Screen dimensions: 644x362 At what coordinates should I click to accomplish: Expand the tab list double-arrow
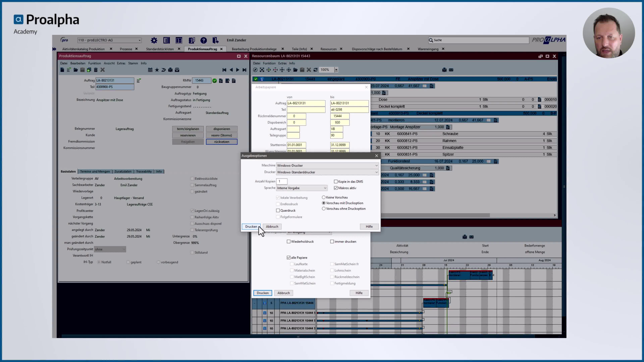pyautogui.click(x=54, y=49)
